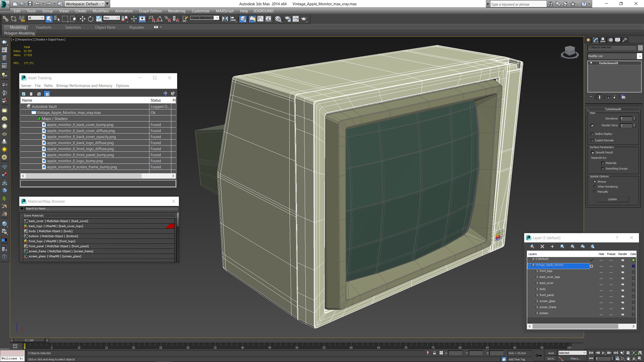Toggle the Isoline Display checkbox
Viewport: 644px width, 362px height.
tap(592, 134)
